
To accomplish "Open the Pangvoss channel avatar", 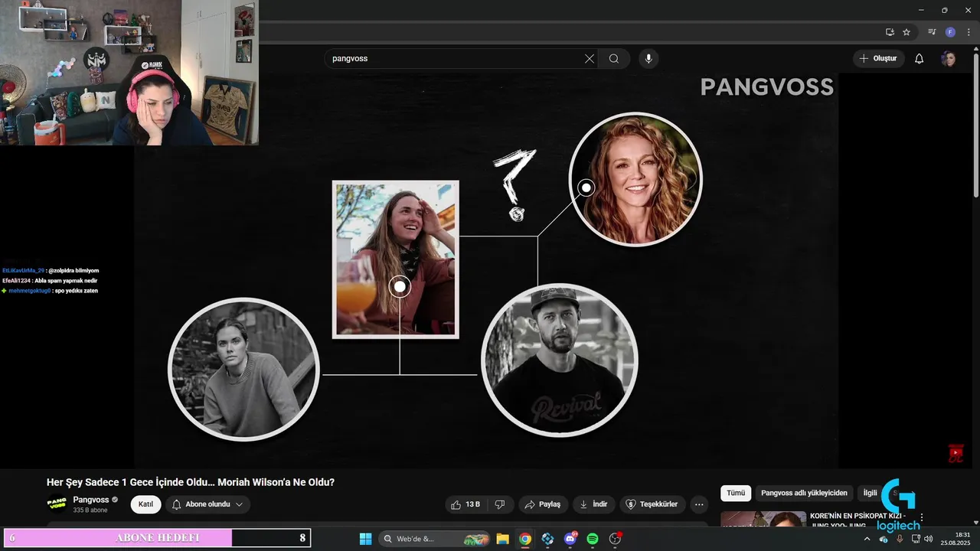I will coord(57,504).
